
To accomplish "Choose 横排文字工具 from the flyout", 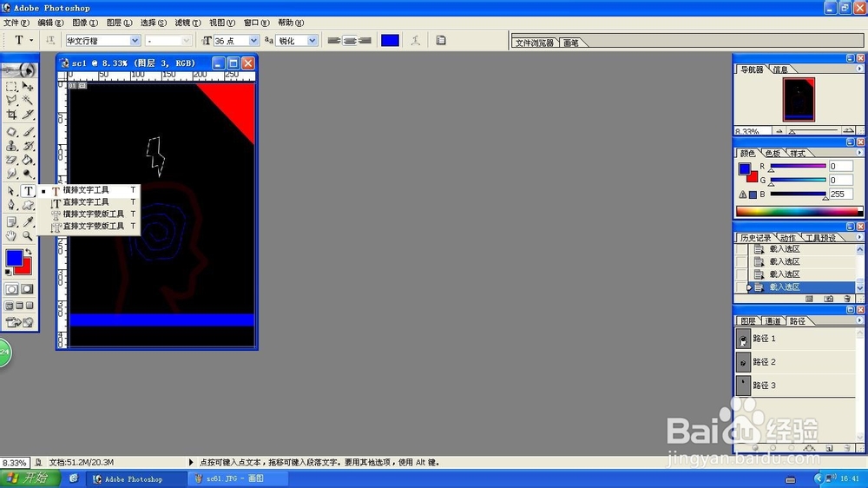I will (x=89, y=190).
